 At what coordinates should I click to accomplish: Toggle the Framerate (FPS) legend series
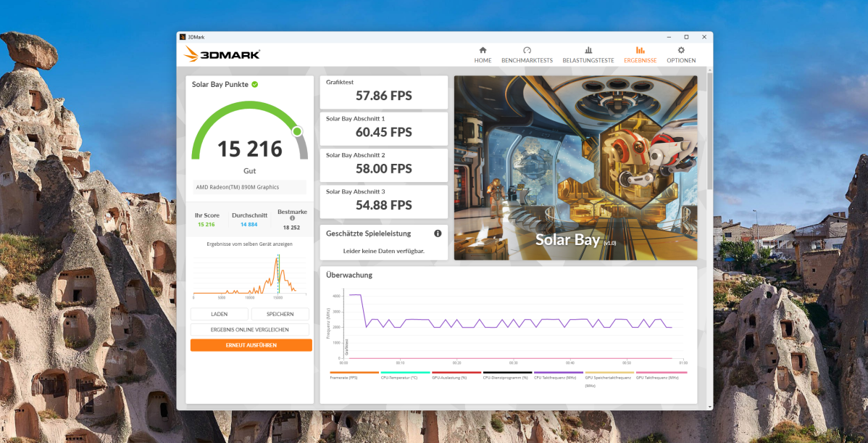coord(354,377)
